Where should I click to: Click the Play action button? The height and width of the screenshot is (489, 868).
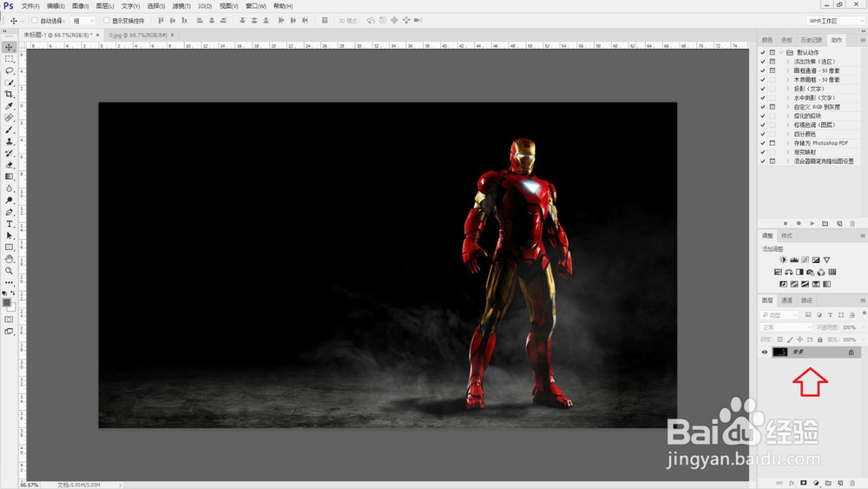(x=812, y=223)
